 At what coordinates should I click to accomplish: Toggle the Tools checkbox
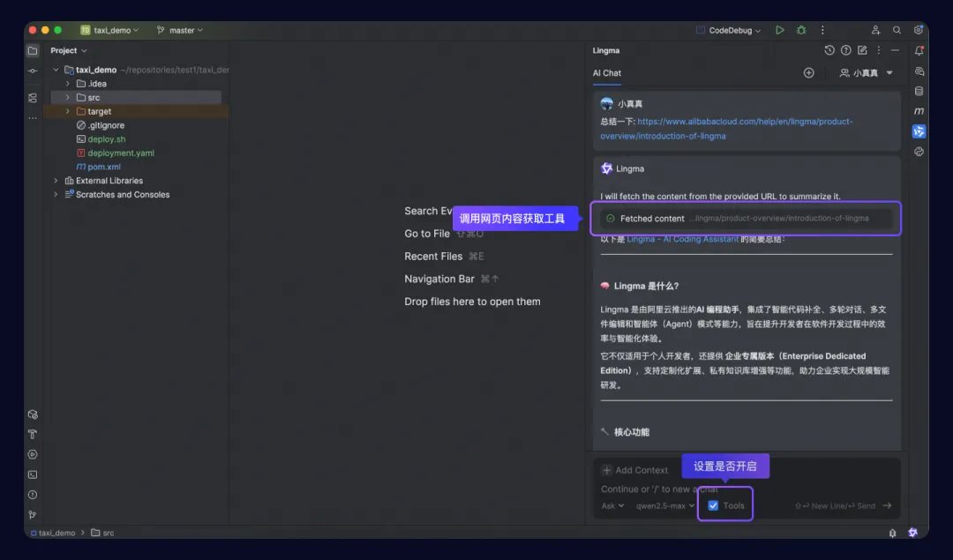tap(713, 505)
